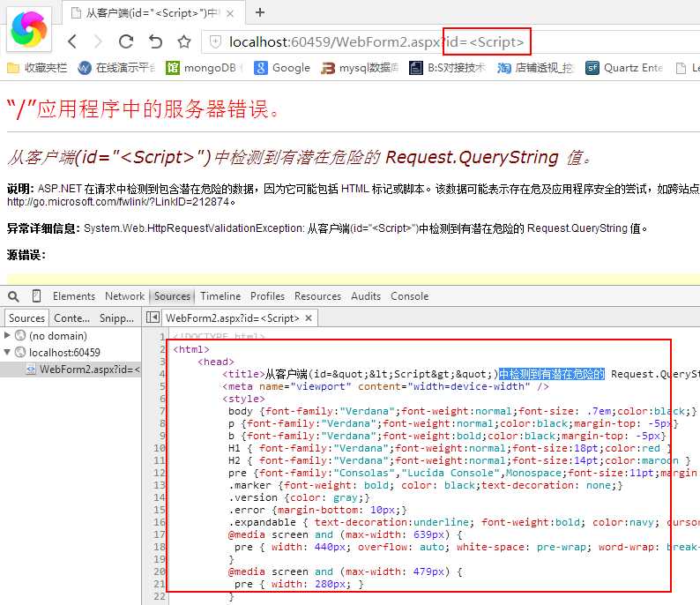Switch to the Elements panel
This screenshot has width=700, height=605.
click(74, 296)
